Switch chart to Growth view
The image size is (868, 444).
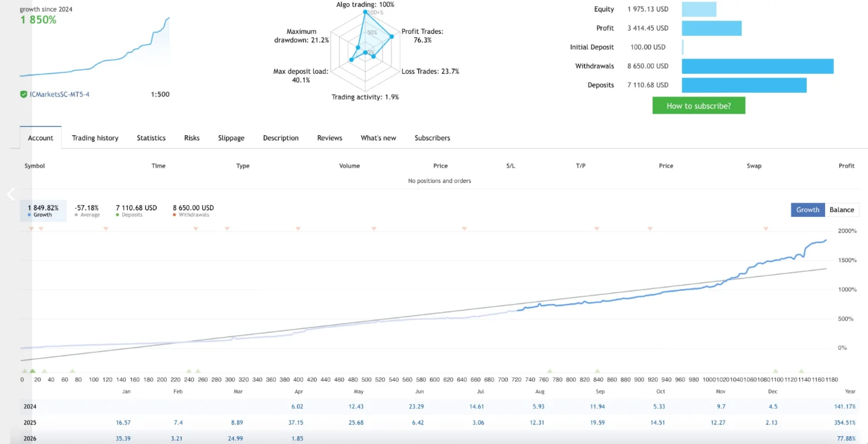coord(808,210)
